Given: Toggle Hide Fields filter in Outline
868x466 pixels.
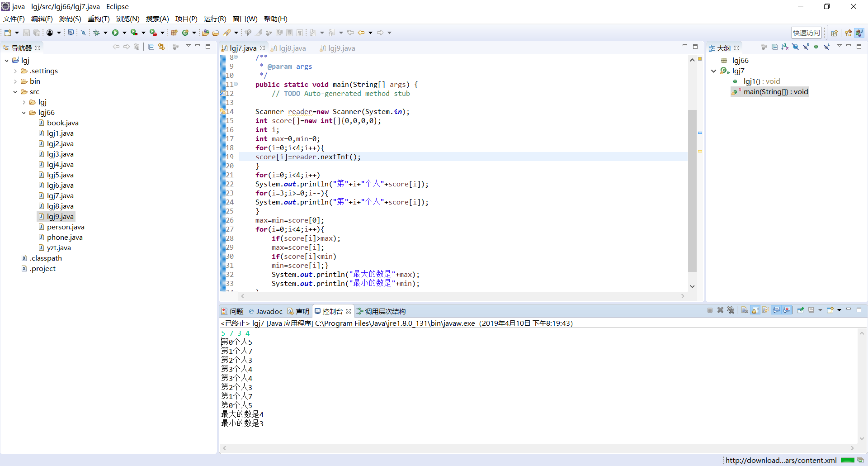Looking at the screenshot, I should pyautogui.click(x=795, y=47).
